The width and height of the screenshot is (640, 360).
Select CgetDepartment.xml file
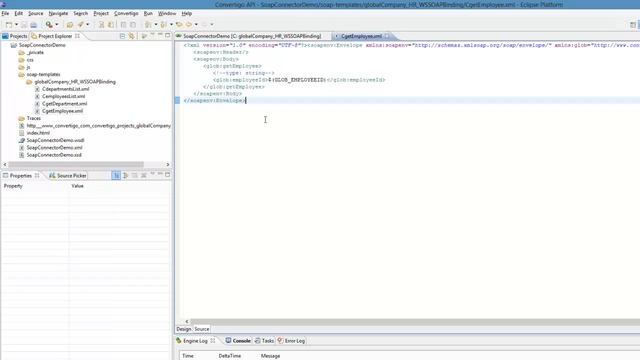click(64, 104)
